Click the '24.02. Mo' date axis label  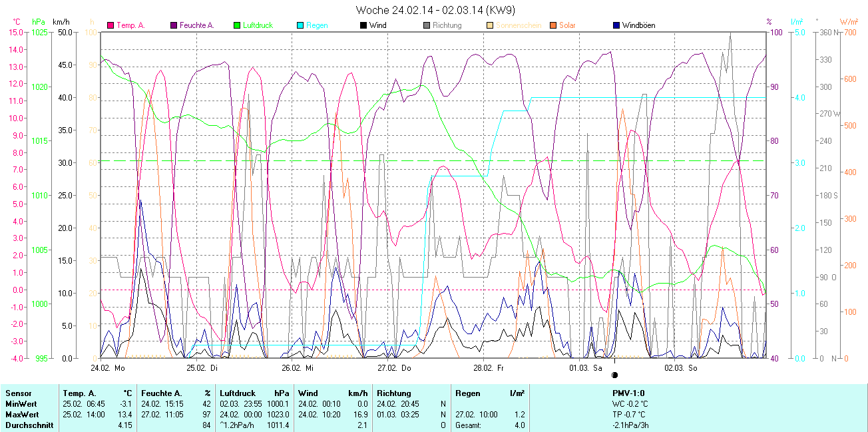(108, 367)
